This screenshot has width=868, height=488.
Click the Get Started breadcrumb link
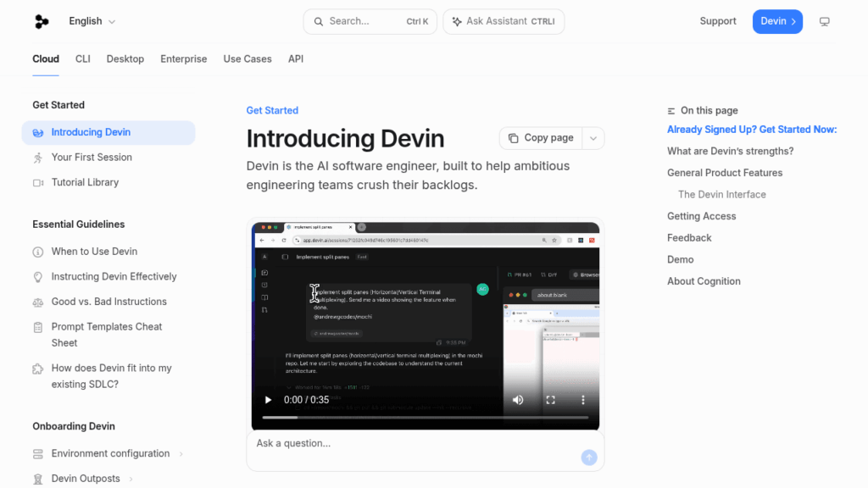click(272, 110)
